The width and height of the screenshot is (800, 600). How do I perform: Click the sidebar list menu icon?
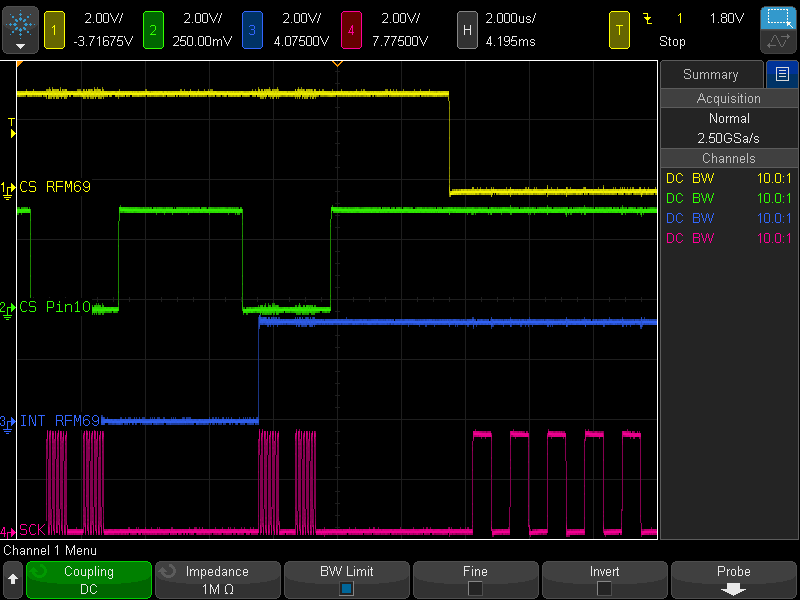pyautogui.click(x=782, y=74)
